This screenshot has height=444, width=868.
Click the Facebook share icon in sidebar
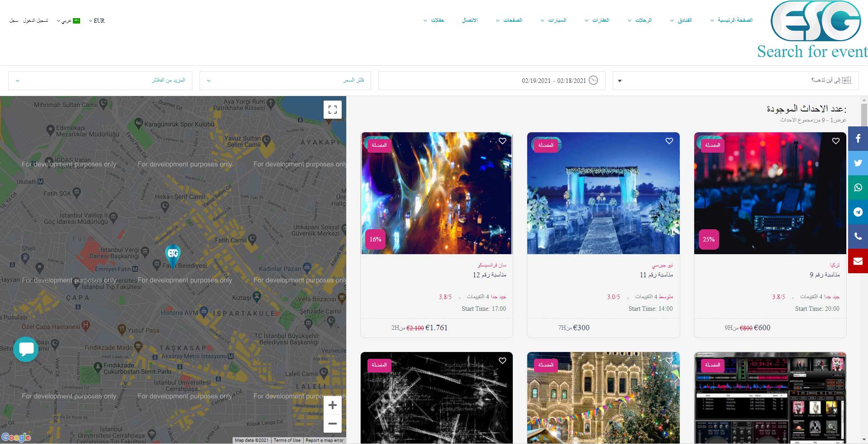858,139
